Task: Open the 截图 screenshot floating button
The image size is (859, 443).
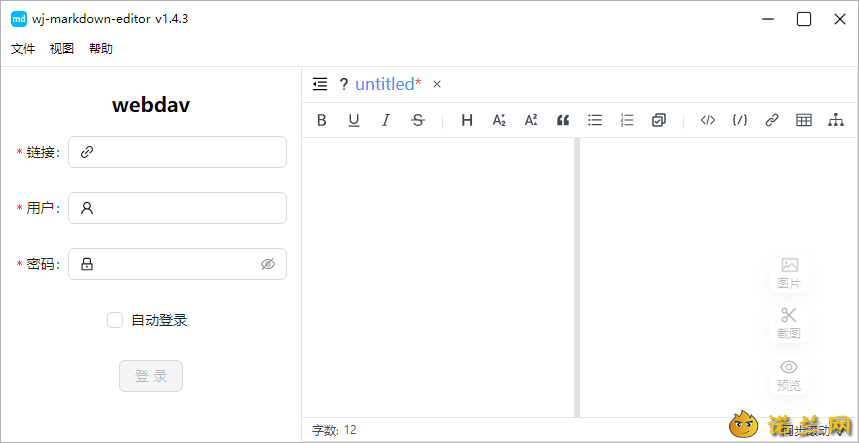Action: (x=789, y=323)
